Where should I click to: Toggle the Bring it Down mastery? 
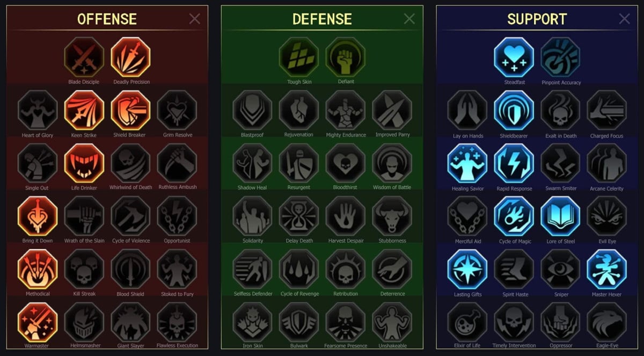(38, 216)
